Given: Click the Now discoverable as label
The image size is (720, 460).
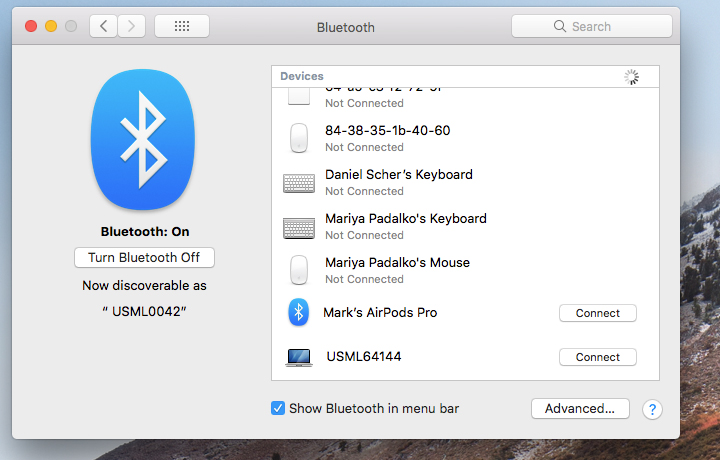Looking at the screenshot, I should [x=144, y=286].
